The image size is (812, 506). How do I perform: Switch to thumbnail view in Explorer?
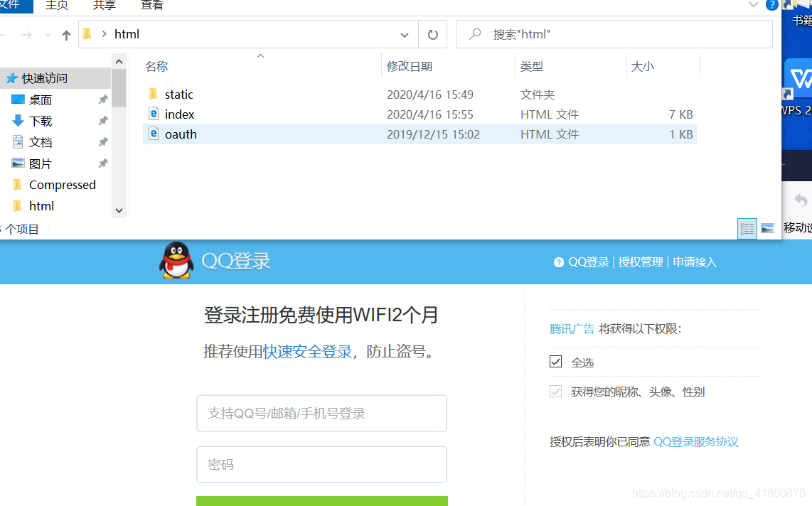pos(767,228)
